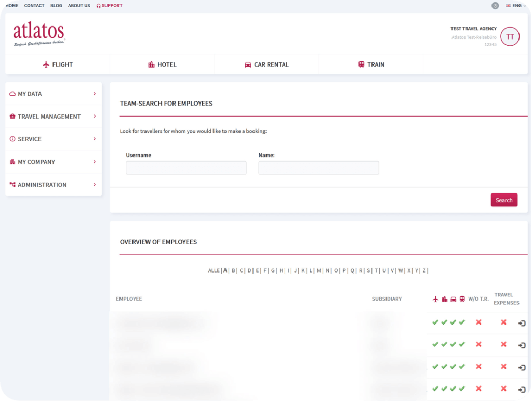Click the atlatos logo
Viewport: 532px width, 401px height.
[39, 34]
